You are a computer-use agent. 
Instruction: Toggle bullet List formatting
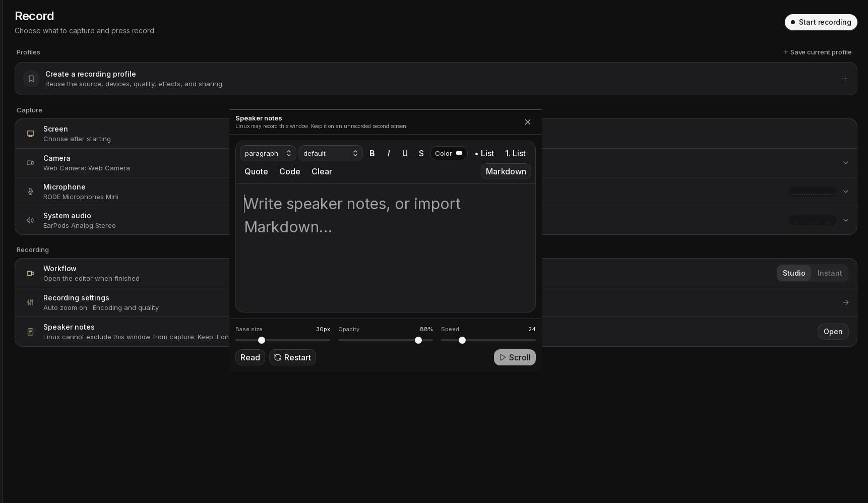(x=484, y=153)
